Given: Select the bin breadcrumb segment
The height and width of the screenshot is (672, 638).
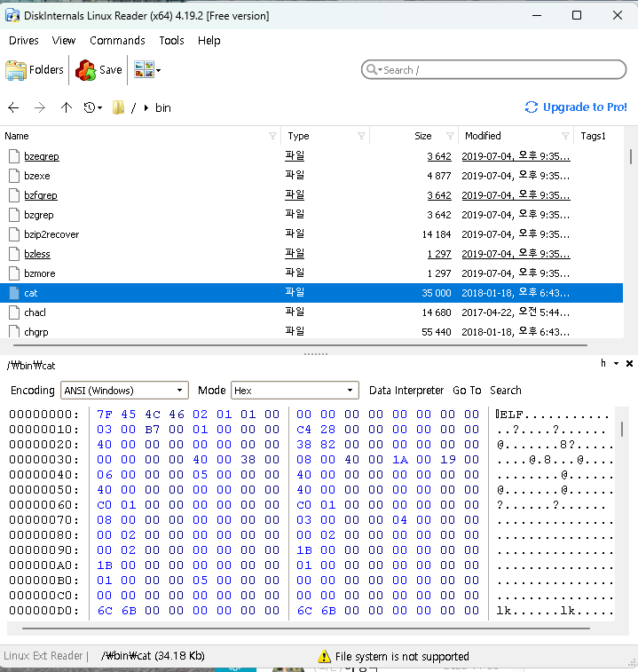Looking at the screenshot, I should (162, 108).
